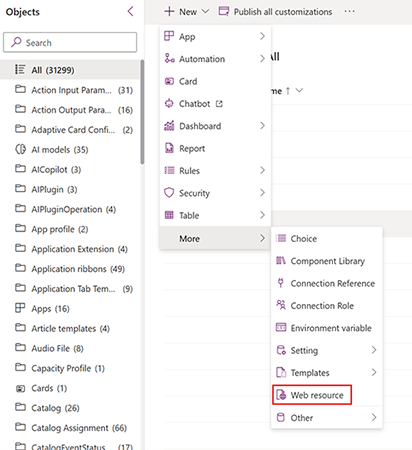Expand the Templates submenu chevron

pos(374,372)
